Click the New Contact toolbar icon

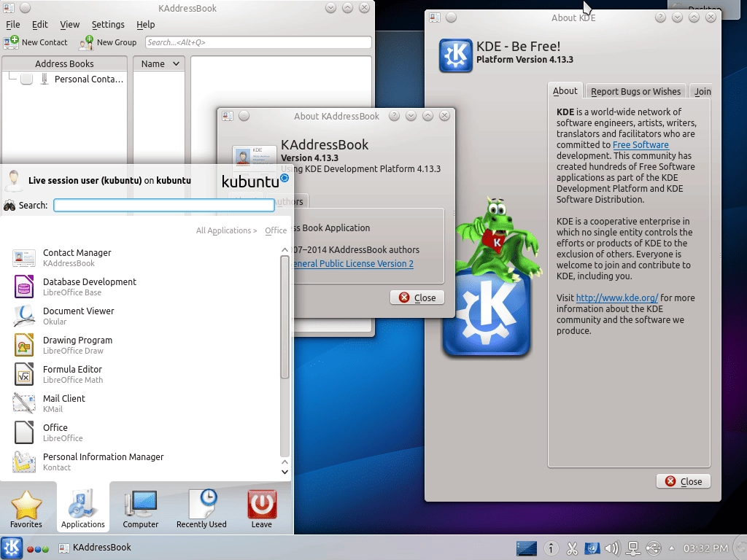(x=11, y=42)
